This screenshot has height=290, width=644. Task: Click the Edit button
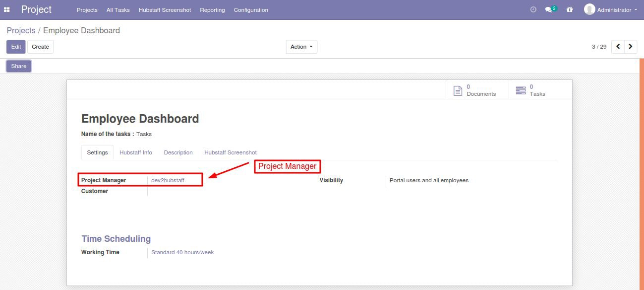16,47
